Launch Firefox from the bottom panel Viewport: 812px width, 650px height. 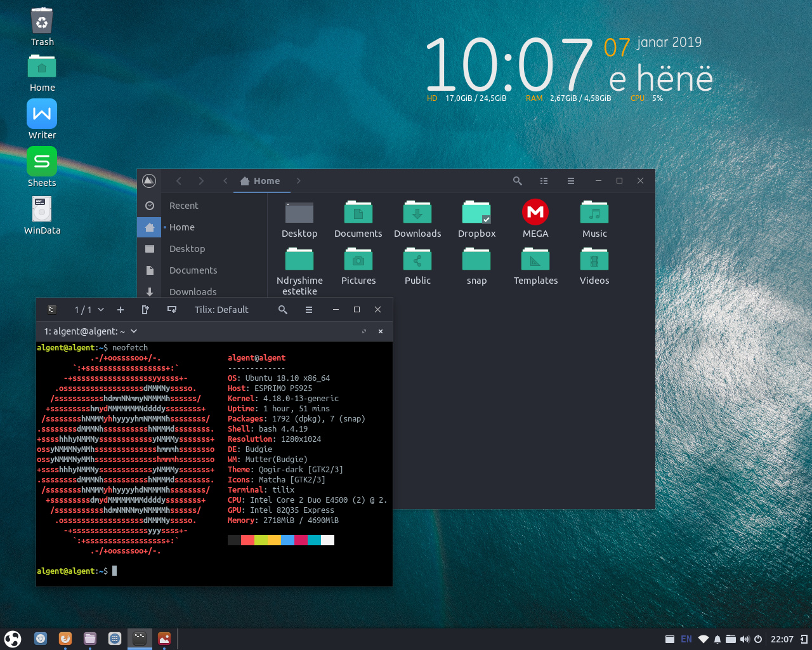pos(65,639)
